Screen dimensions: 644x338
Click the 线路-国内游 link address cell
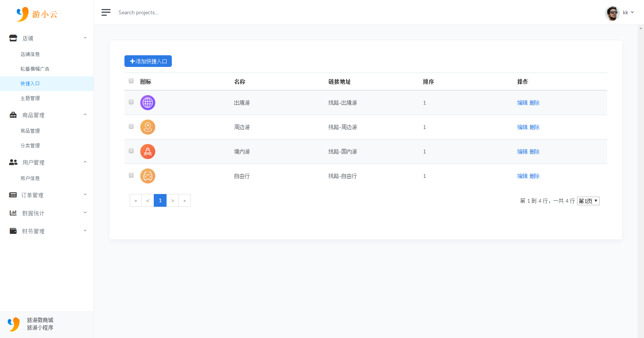pos(342,152)
